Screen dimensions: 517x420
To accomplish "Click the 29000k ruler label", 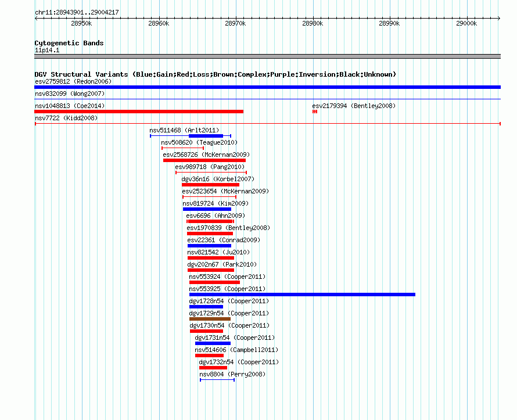I will point(466,23).
